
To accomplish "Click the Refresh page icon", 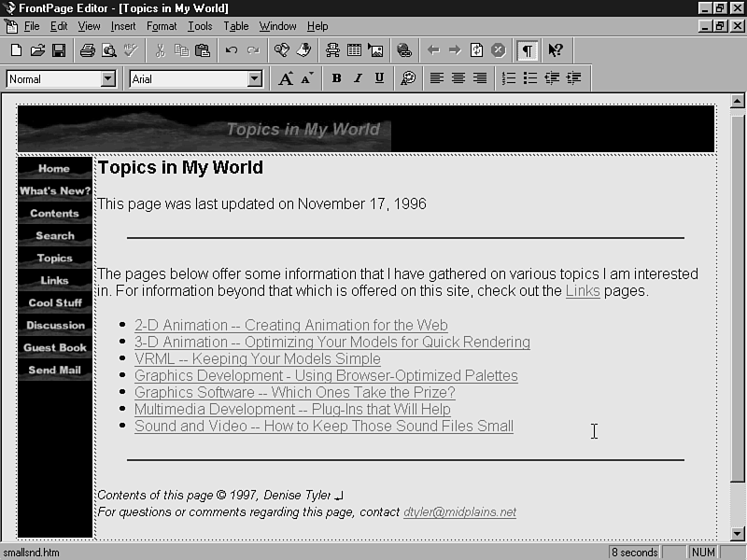I will pyautogui.click(x=477, y=50).
